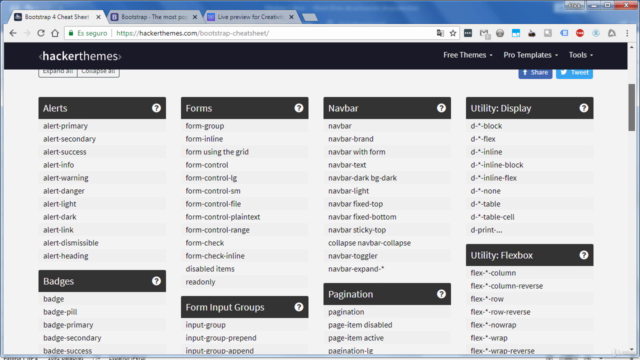Viewport: 640px width, 360px height.
Task: Expand the d-print-... item
Action: [529, 230]
